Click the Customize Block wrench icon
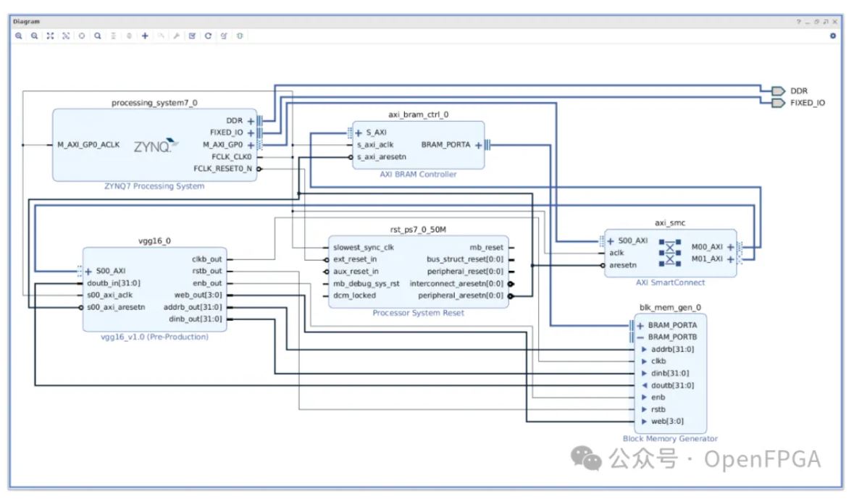This screenshot has width=854, height=504. click(x=177, y=36)
